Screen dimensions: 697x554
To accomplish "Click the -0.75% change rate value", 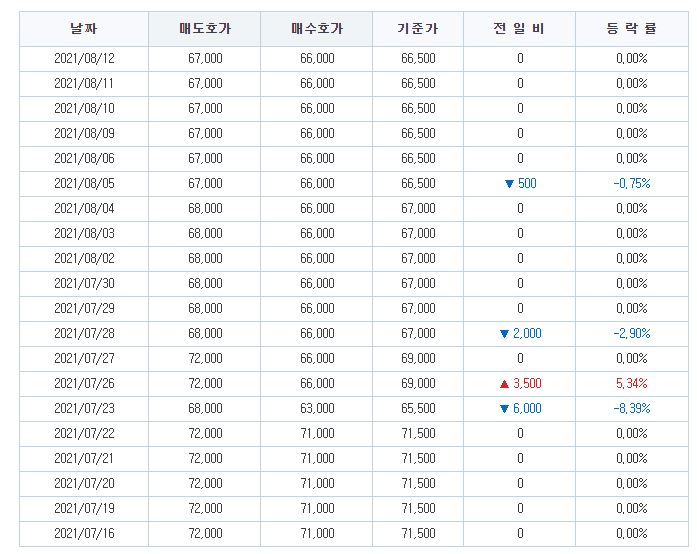I will (x=632, y=183).
